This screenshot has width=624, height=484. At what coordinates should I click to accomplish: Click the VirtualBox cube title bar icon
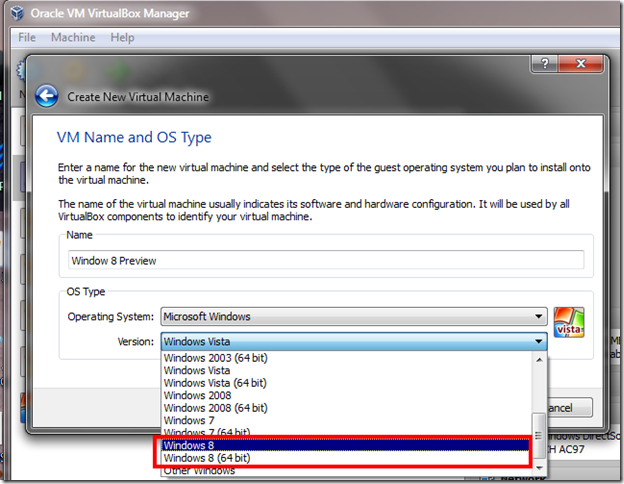(x=17, y=13)
